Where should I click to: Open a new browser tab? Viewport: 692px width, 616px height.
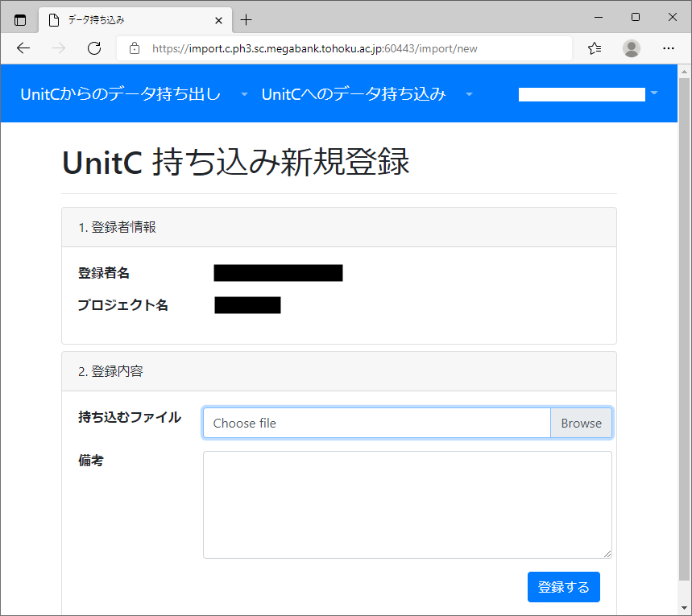[246, 20]
